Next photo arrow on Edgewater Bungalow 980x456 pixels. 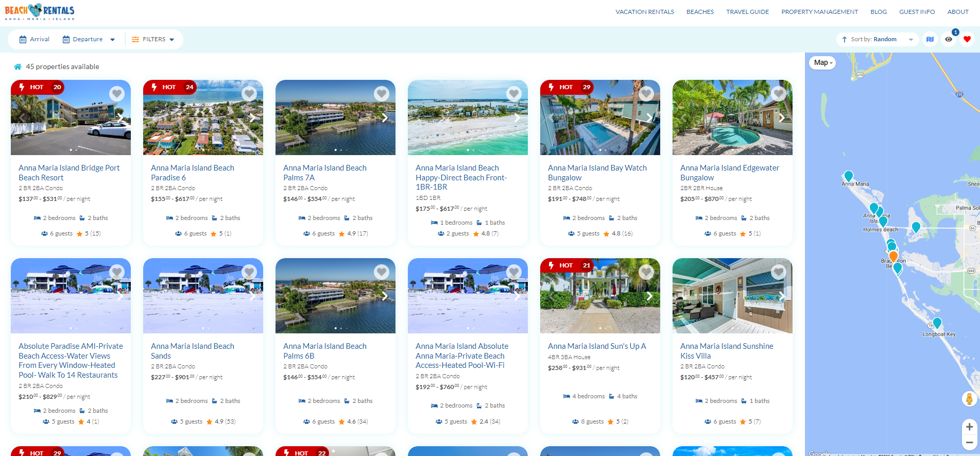click(x=782, y=117)
